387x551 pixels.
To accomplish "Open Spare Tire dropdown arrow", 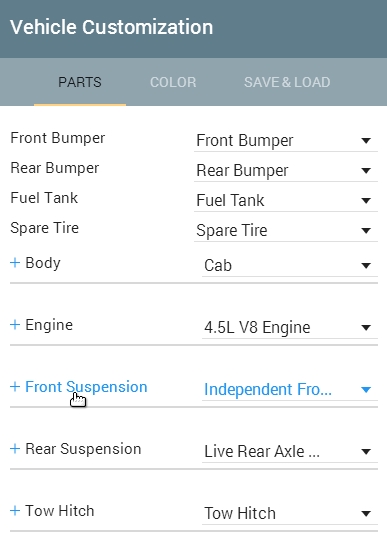I will [366, 231].
